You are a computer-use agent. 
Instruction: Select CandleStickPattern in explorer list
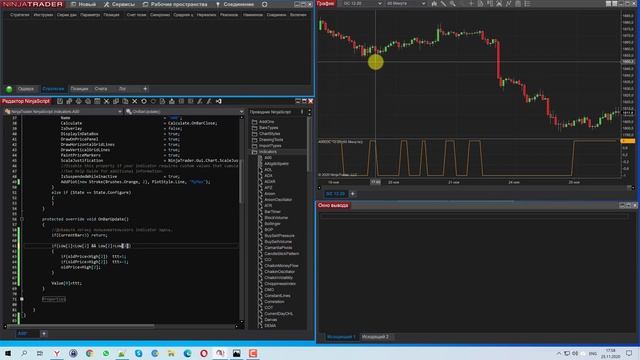tap(282, 253)
